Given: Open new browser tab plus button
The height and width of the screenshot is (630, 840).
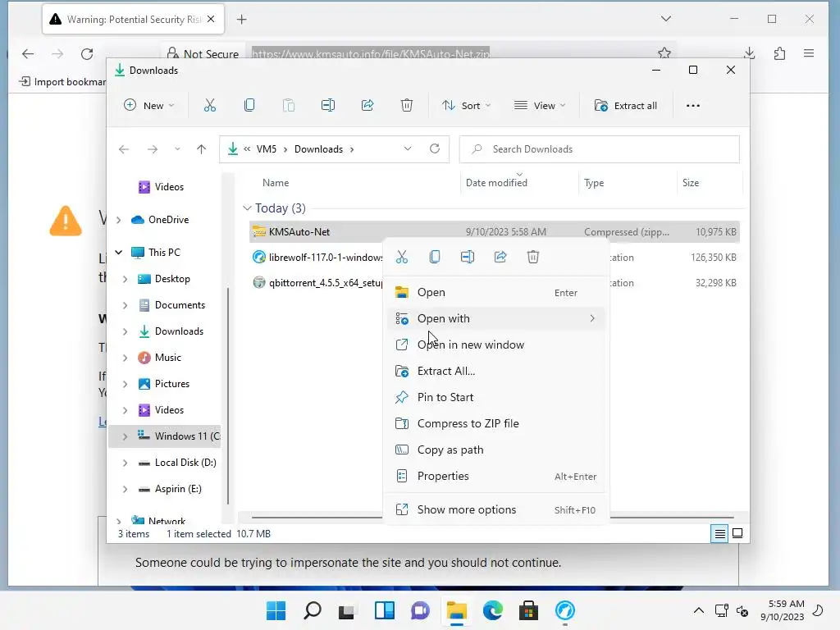Looking at the screenshot, I should 242,20.
